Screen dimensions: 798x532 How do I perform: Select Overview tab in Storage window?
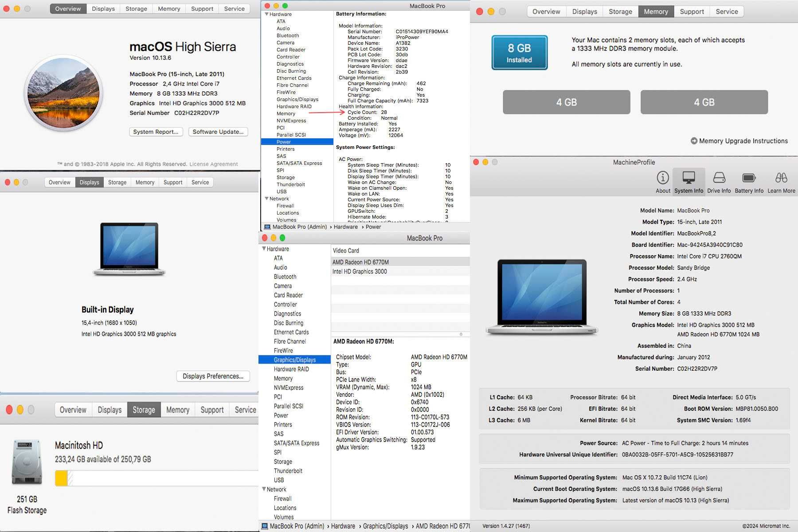pyautogui.click(x=73, y=410)
